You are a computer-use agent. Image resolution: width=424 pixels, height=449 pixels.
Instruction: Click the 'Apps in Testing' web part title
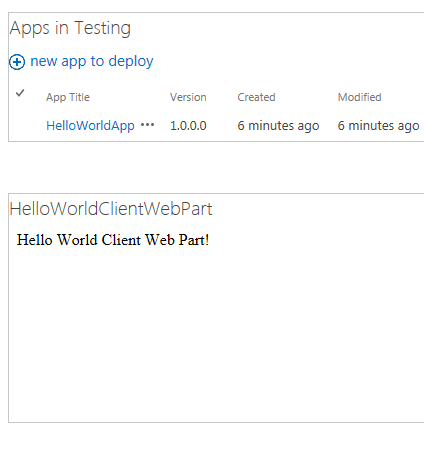[70, 28]
